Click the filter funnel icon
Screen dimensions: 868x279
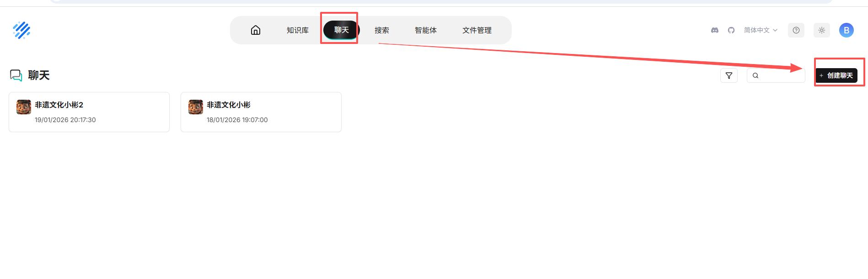(729, 75)
